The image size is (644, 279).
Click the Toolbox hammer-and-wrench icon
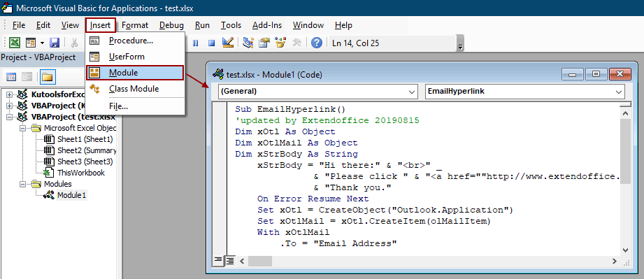297,43
